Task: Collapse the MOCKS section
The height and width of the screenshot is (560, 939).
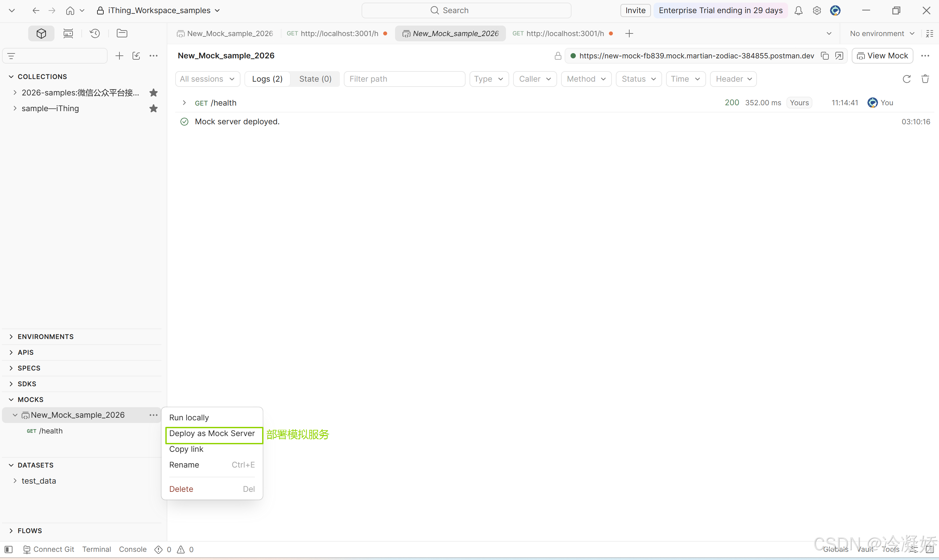Action: (x=11, y=400)
